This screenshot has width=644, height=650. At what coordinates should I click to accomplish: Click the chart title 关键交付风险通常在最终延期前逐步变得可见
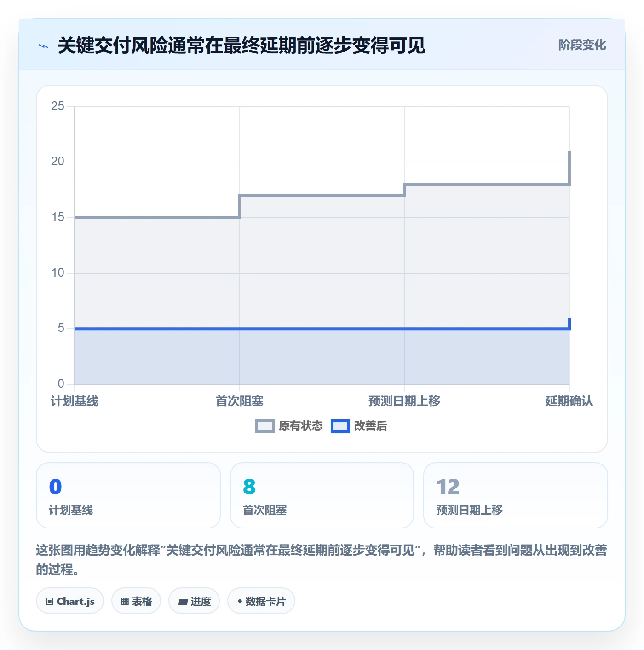tap(241, 46)
